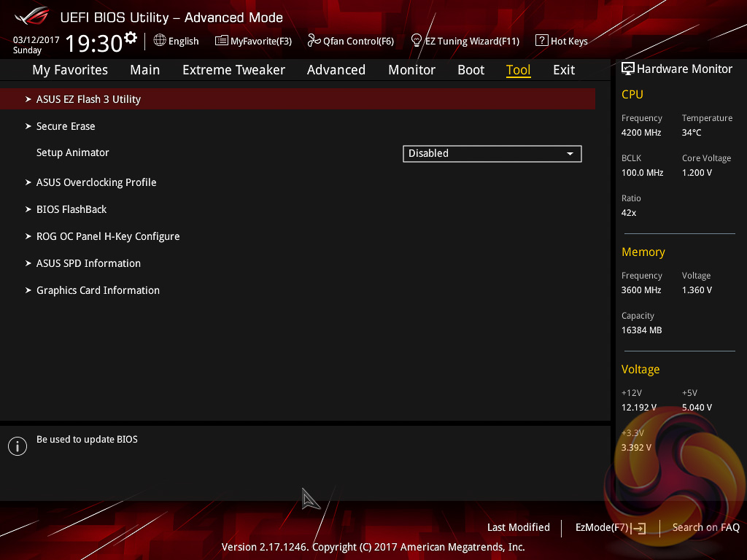
Task: Click the 19:30 clock display
Action: click(94, 43)
